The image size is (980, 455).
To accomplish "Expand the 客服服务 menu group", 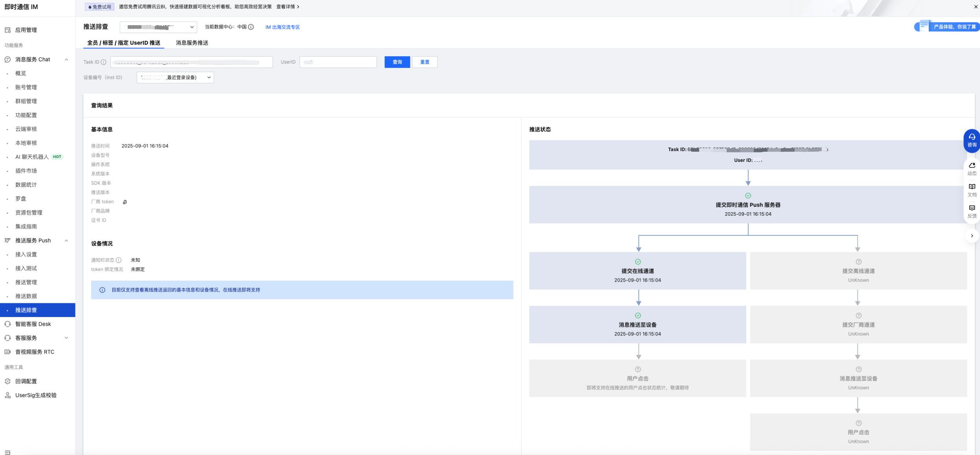I will pos(66,338).
